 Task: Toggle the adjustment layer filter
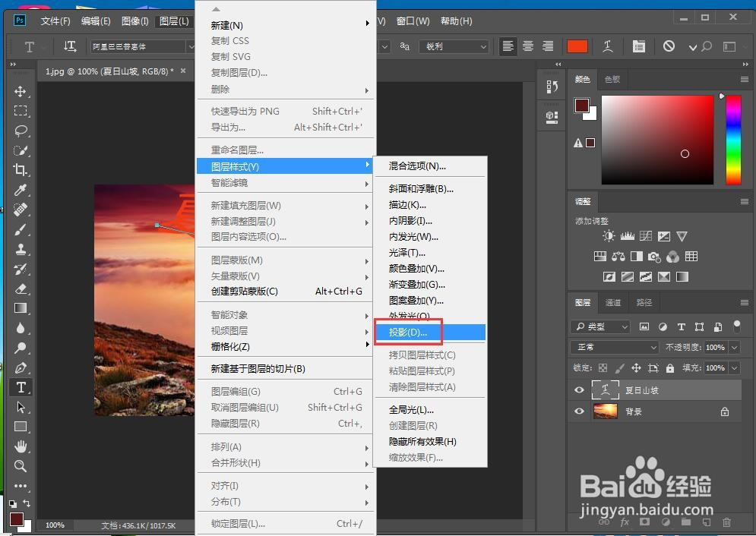[x=663, y=326]
